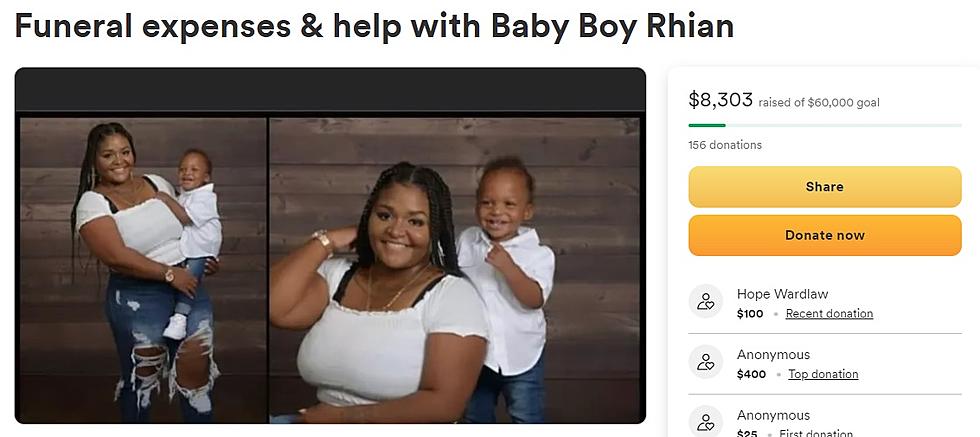This screenshot has width=980, height=437.
Task: Click the photo of the boy standing beside the mother
Action: pyautogui.click(x=454, y=269)
